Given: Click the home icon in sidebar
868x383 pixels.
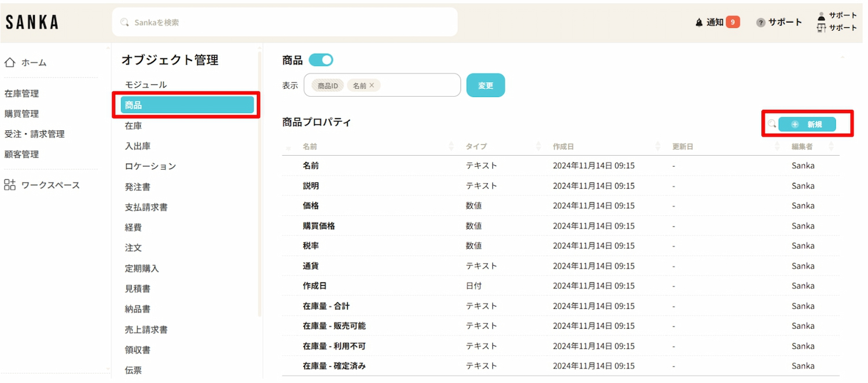Looking at the screenshot, I should point(10,62).
